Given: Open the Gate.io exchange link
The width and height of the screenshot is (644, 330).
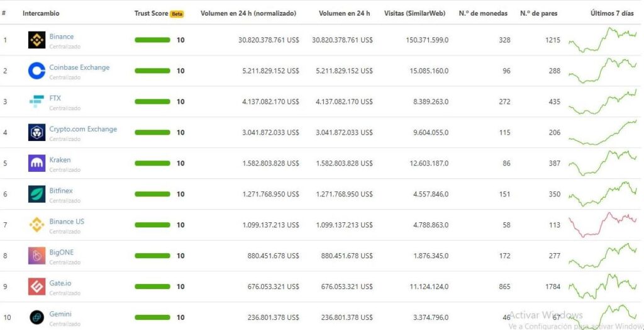Looking at the screenshot, I should (x=60, y=283).
